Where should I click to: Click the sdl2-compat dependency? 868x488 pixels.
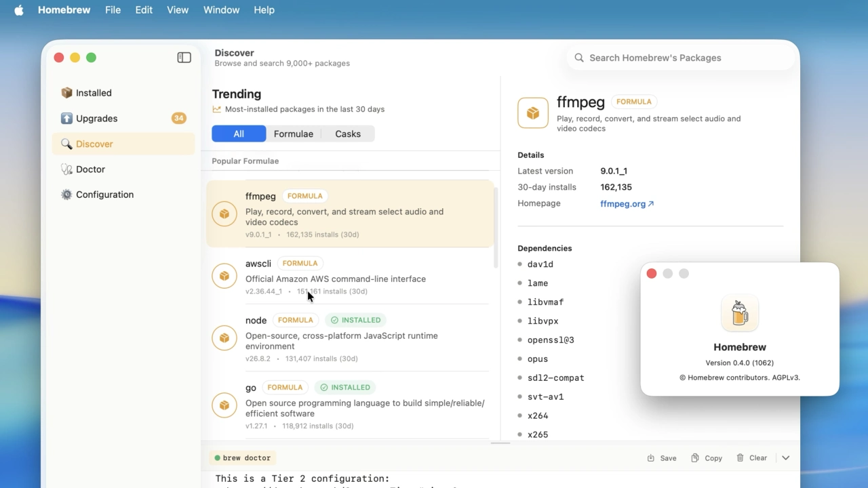pos(556,378)
